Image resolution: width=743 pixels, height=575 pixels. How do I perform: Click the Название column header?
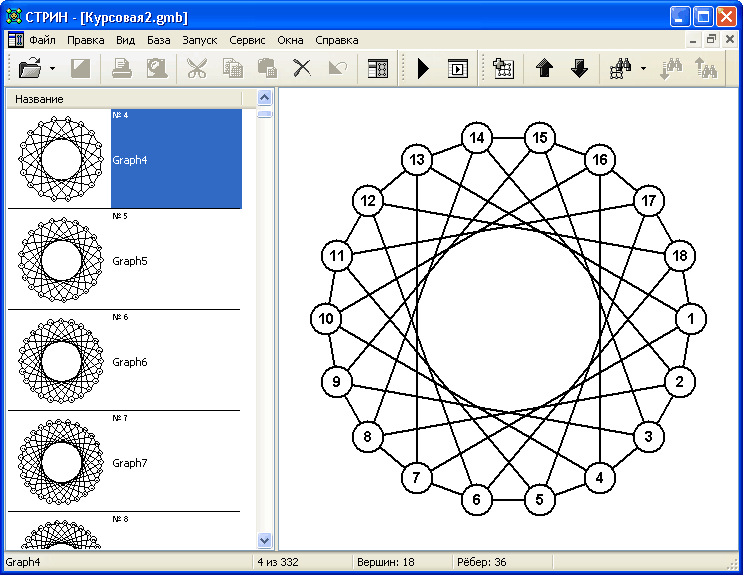(x=128, y=99)
